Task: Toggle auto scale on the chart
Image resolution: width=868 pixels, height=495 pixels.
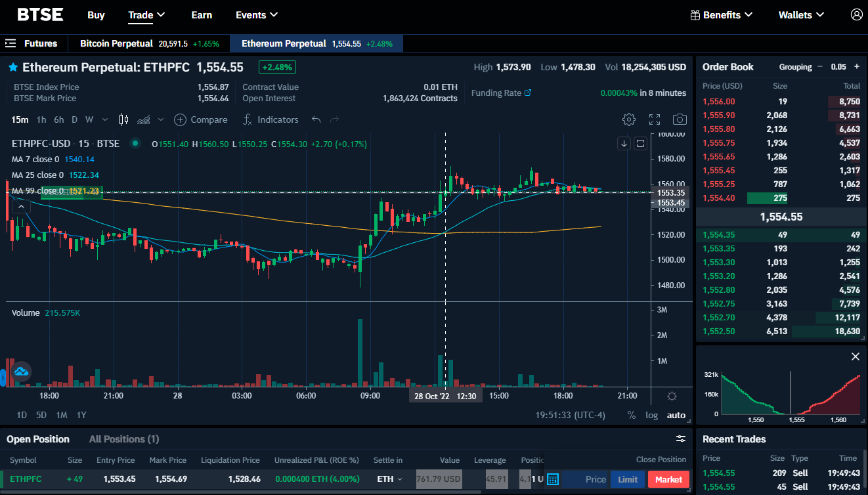Action: (x=676, y=415)
